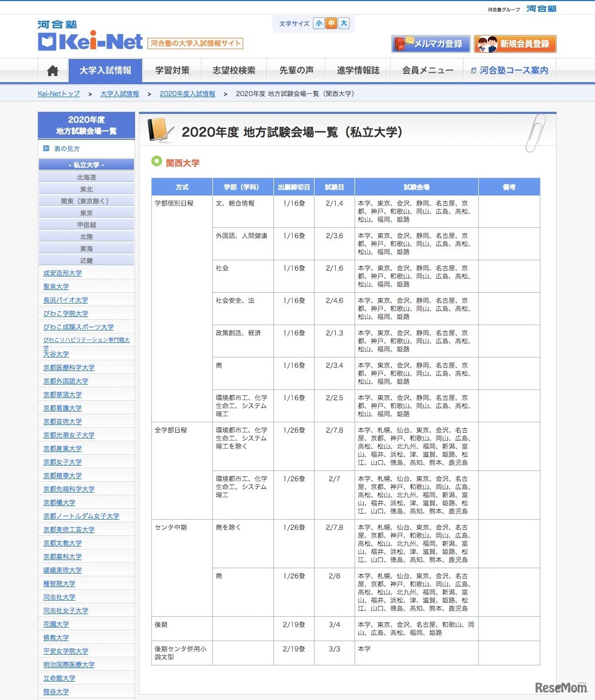595x700 pixels.
Task: Expand the 近畿 region section
Action: coord(86,259)
